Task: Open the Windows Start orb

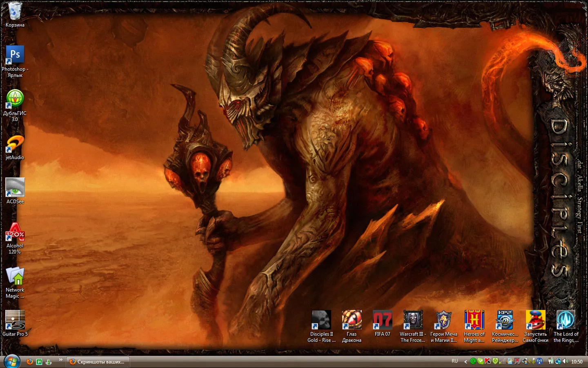Action: pyautogui.click(x=12, y=361)
